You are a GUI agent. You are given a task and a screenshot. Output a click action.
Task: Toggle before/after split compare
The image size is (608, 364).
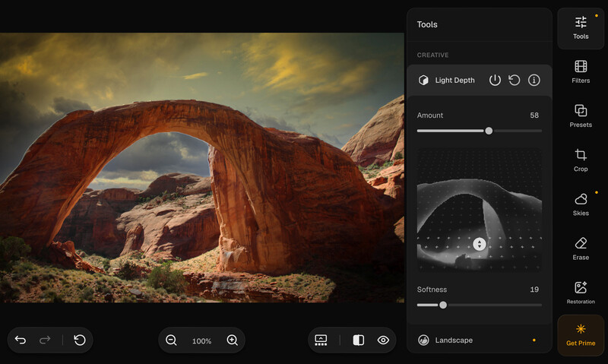pos(358,340)
